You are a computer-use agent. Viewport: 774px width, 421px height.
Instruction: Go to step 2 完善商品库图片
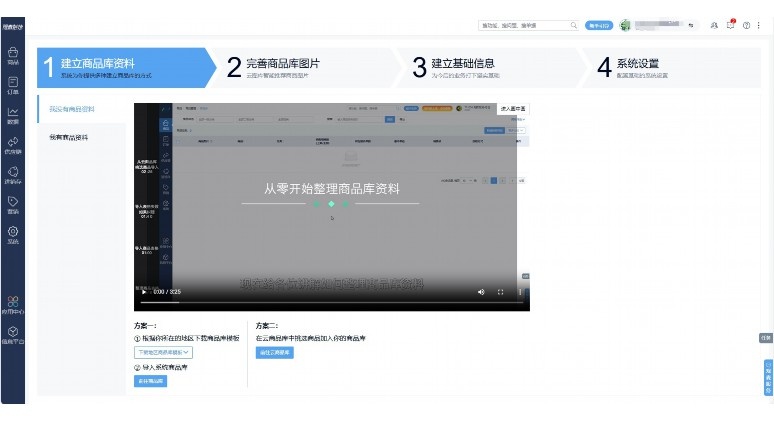pyautogui.click(x=306, y=68)
